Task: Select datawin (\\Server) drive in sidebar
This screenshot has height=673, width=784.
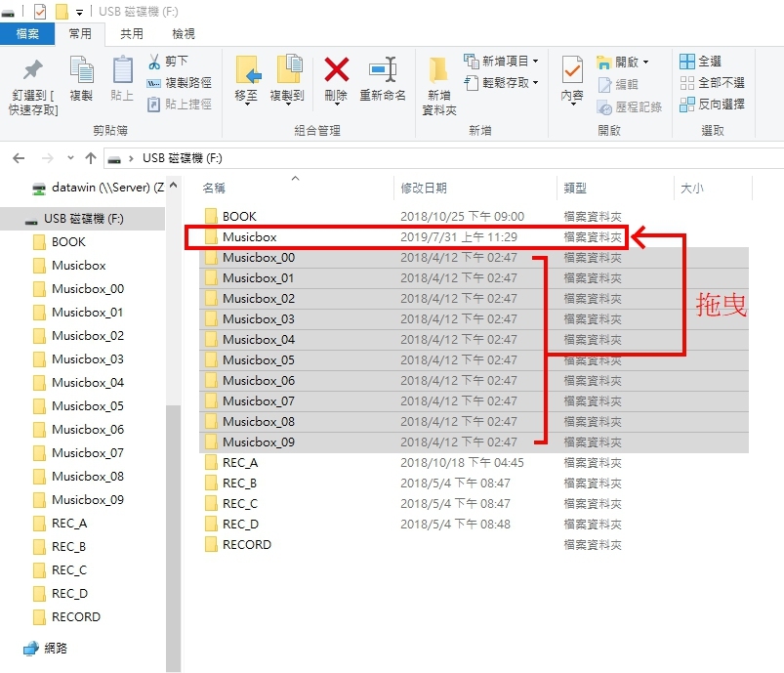Action: [x=98, y=188]
